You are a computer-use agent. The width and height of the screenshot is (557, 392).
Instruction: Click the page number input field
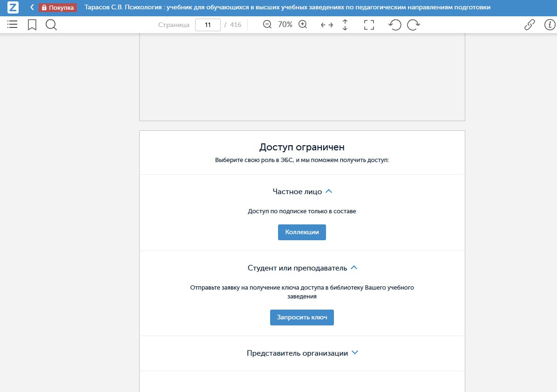208,25
